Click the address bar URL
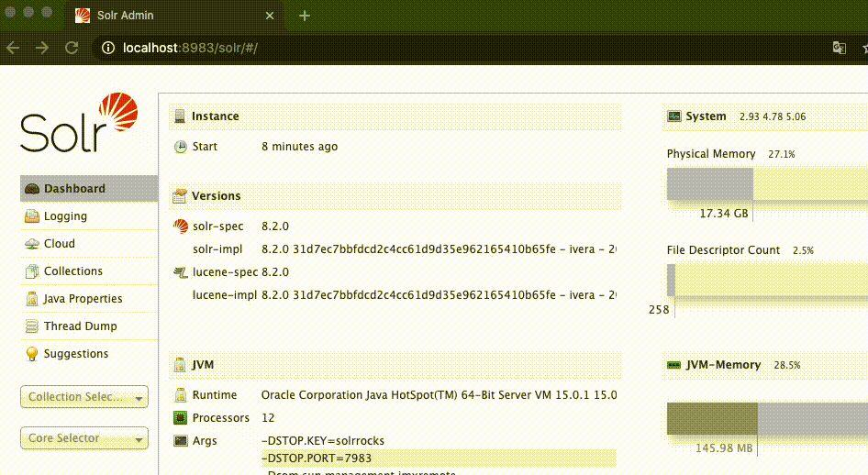The height and width of the screenshot is (475, 868). coord(190,48)
